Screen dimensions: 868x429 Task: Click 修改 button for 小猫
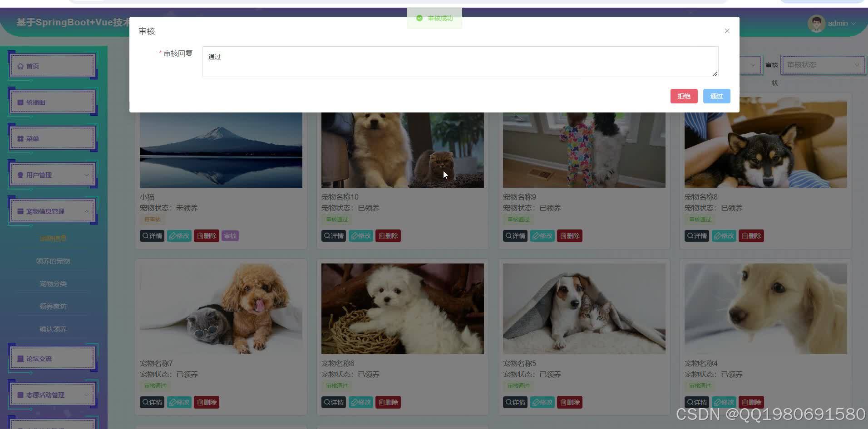click(x=179, y=236)
